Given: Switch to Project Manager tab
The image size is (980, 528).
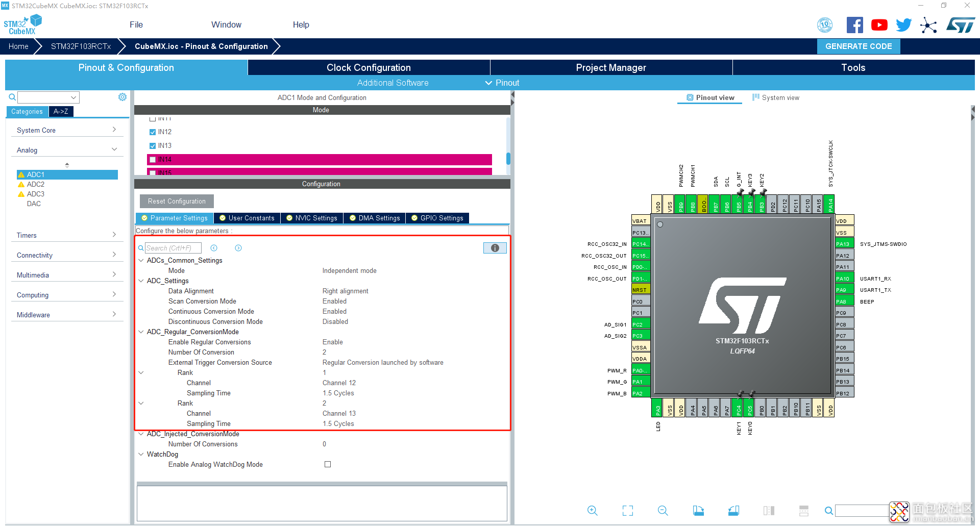Looking at the screenshot, I should click(611, 67).
